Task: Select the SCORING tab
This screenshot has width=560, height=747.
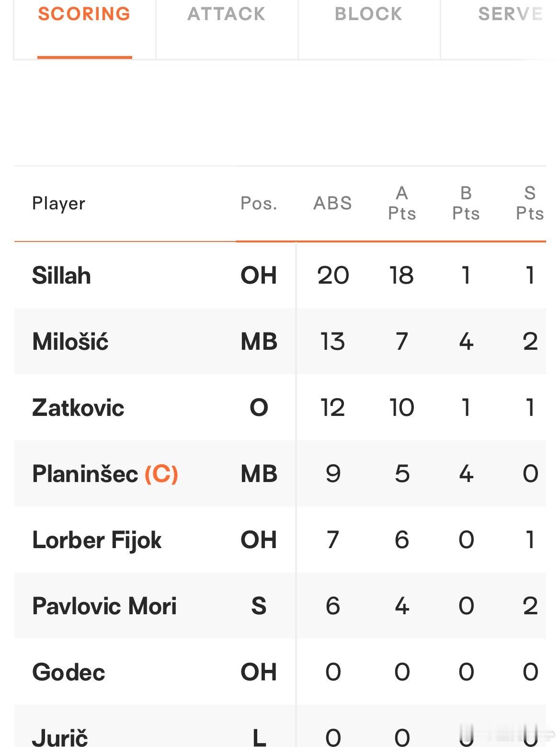Action: [84, 14]
